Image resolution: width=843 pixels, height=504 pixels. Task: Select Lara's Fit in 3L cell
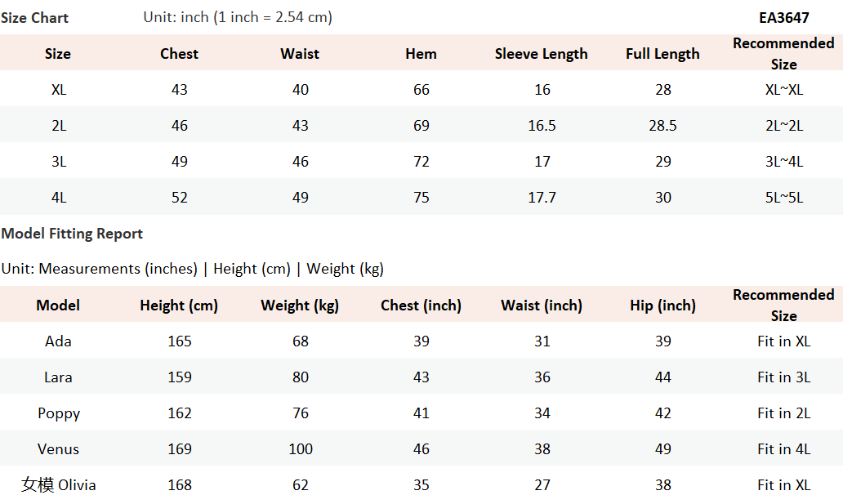tap(783, 377)
